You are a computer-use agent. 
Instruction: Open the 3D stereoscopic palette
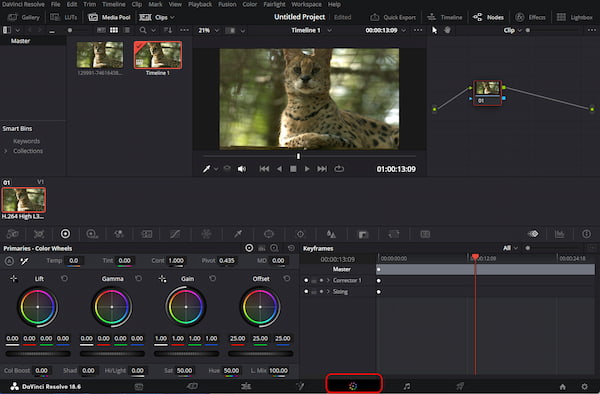(425, 234)
